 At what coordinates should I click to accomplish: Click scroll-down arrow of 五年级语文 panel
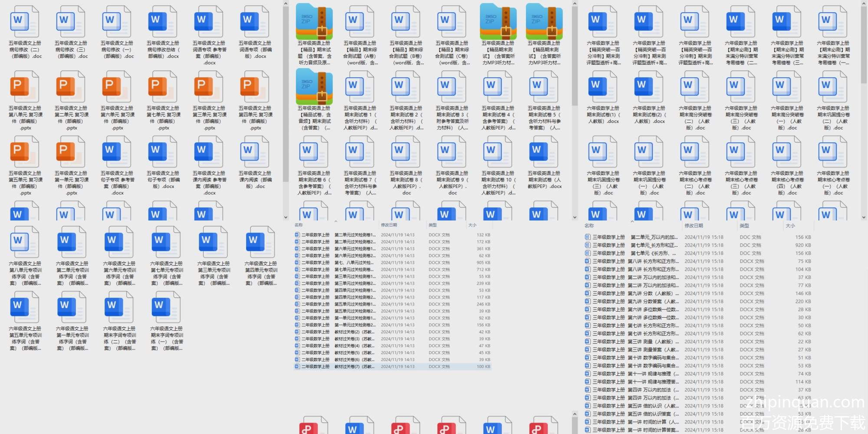coord(286,217)
